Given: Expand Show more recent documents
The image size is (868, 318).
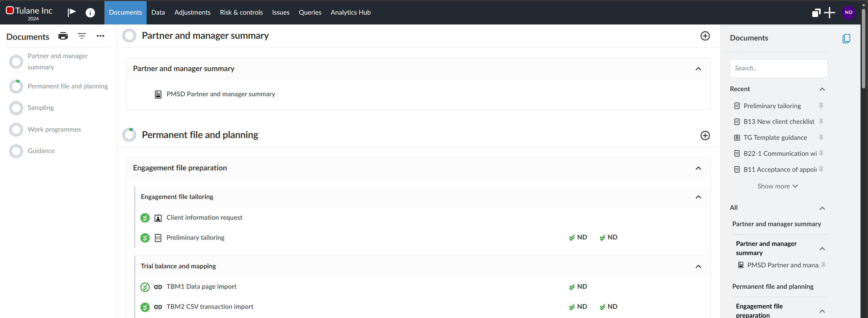Looking at the screenshot, I should (778, 186).
